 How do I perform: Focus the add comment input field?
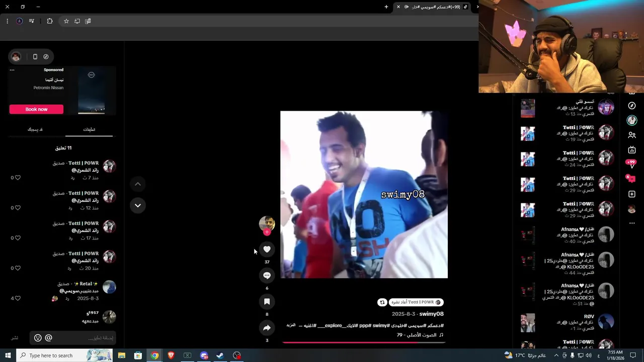[72, 338]
